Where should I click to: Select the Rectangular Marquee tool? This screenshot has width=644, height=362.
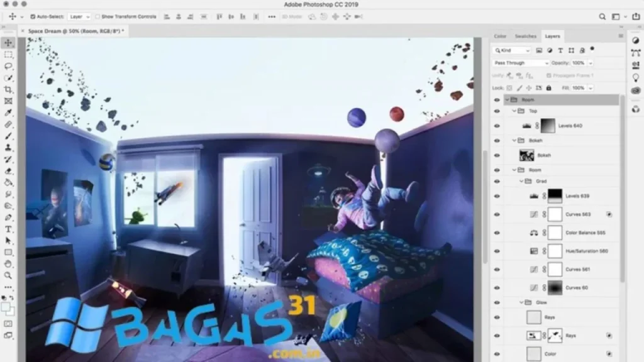pyautogui.click(x=8, y=55)
